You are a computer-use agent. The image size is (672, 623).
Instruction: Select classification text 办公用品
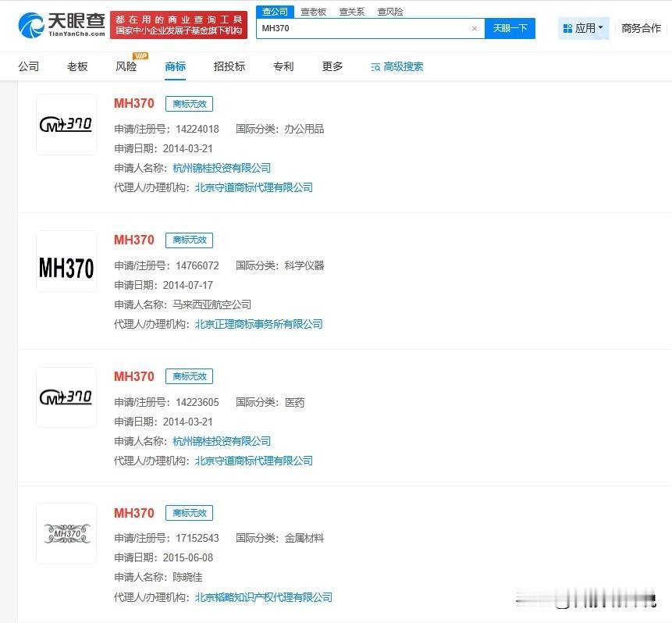304,129
